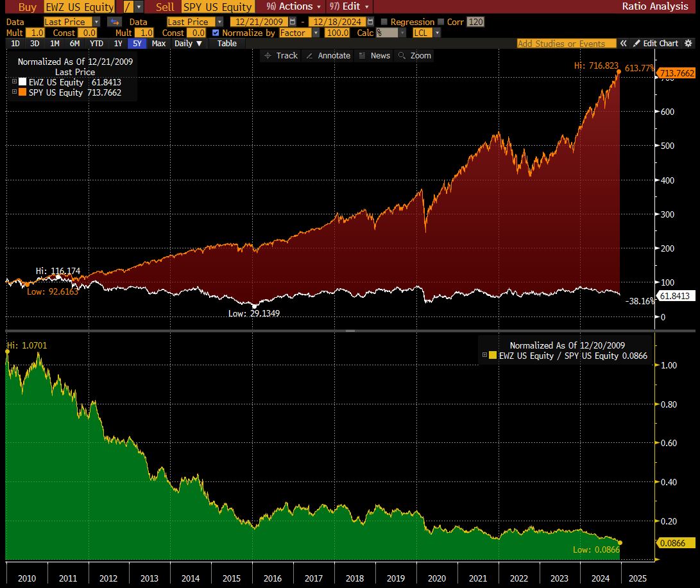The height and width of the screenshot is (588, 700).
Task: Click the Hi: 716.823 label
Action: tap(596, 65)
